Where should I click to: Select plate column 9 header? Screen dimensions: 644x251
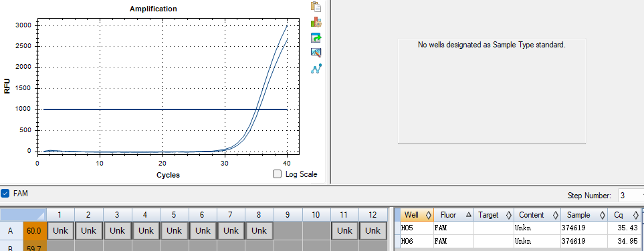pyautogui.click(x=288, y=215)
